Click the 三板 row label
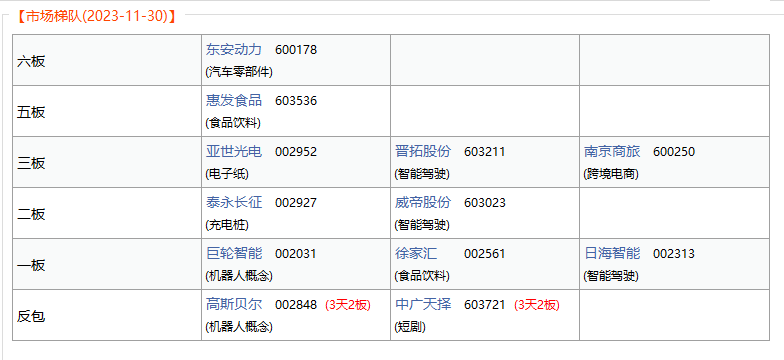The width and height of the screenshot is (784, 360). click(x=31, y=164)
